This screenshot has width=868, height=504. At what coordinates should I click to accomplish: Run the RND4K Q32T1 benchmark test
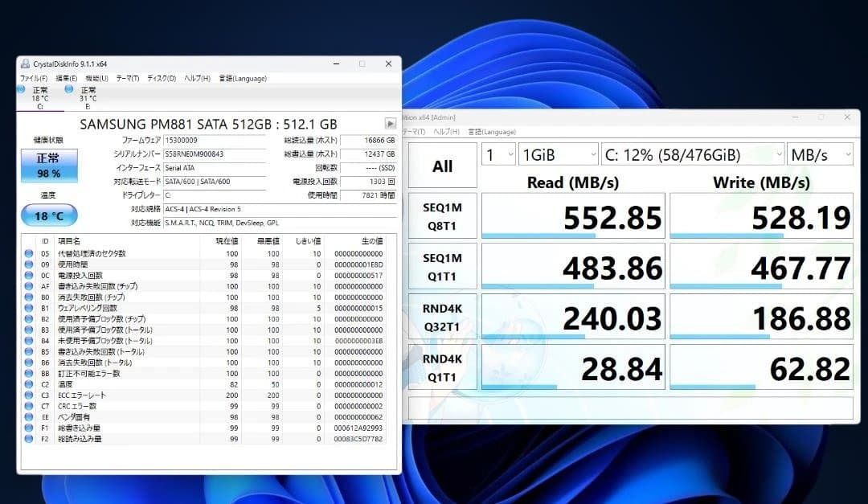442,317
